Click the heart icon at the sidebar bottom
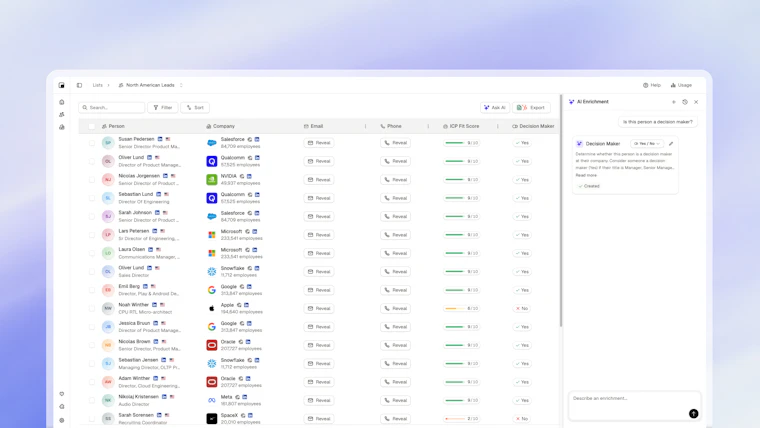 tap(62, 394)
